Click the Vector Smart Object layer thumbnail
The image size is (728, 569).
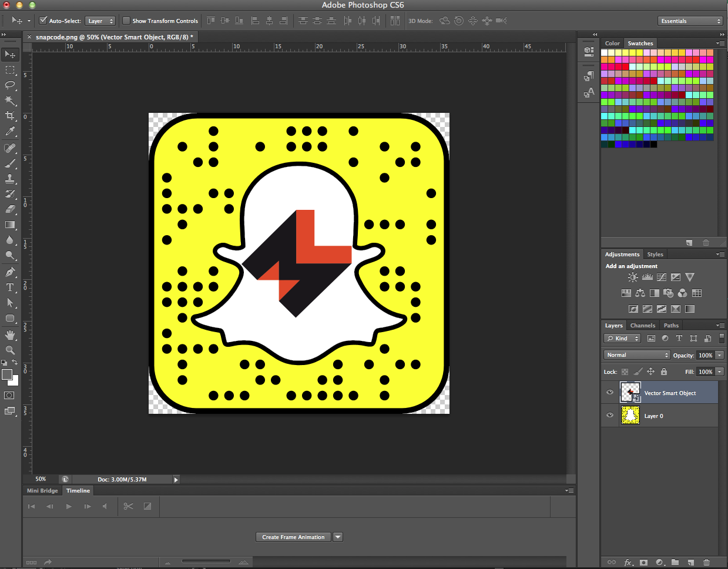[x=630, y=392]
